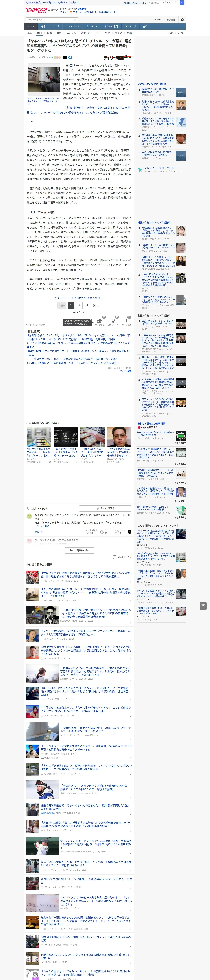Image resolution: width=210 pixels, height=980 pixels.
Task: Go to page 3 of article
Action: (87, 305)
